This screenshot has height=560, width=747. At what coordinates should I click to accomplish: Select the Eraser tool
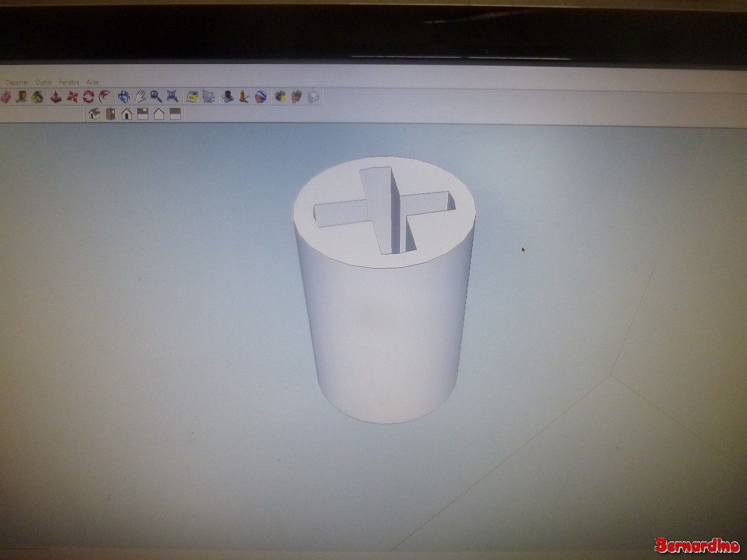pyautogui.click(x=5, y=97)
